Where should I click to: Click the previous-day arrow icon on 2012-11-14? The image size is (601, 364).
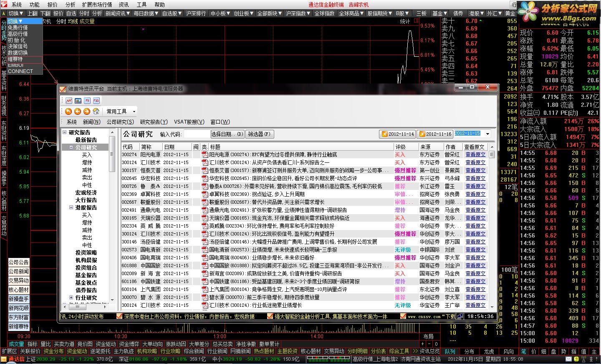(x=384, y=134)
